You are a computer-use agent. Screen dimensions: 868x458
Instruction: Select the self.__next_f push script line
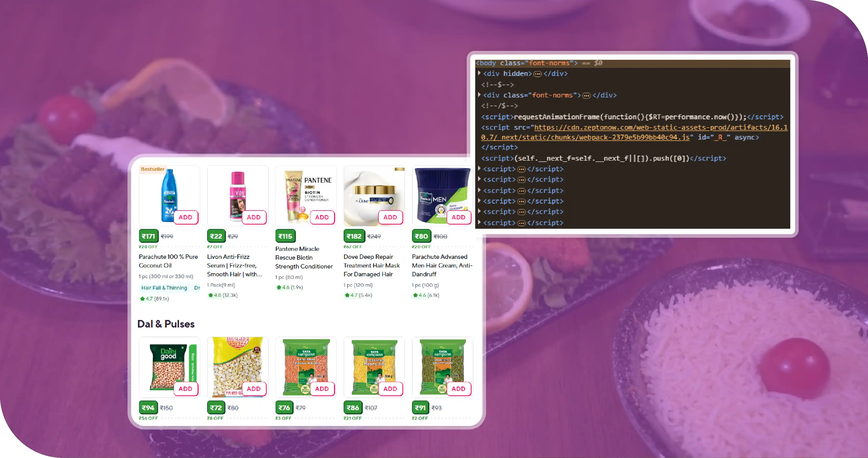(603, 158)
